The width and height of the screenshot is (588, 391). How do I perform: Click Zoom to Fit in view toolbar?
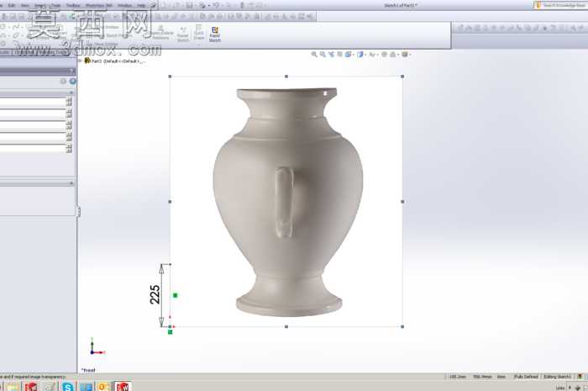point(314,55)
